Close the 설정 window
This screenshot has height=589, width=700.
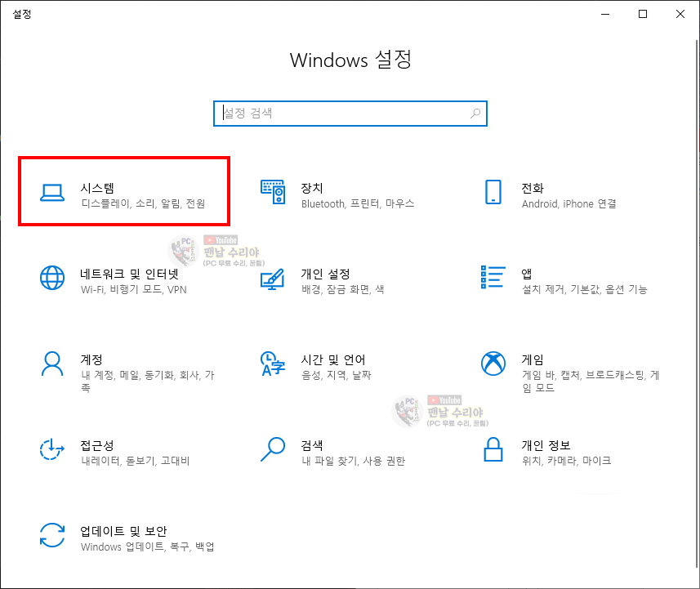pos(680,14)
